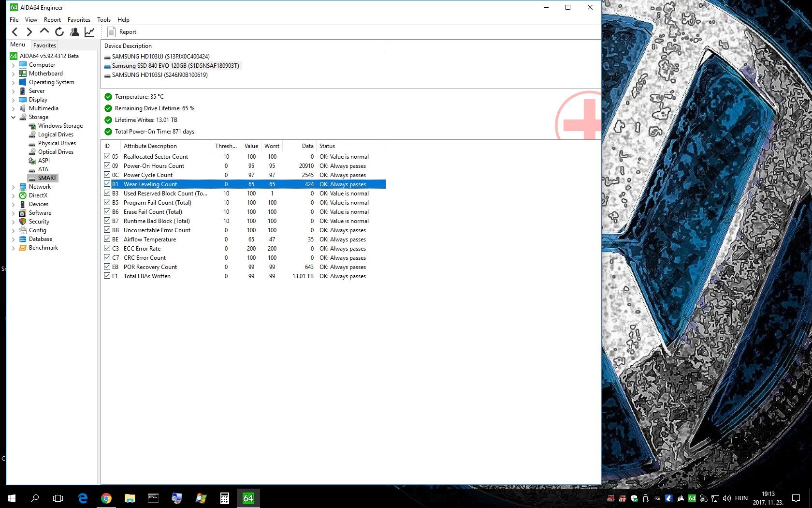Expand the Server tree node
Screen dimensions: 812x508
13,91
